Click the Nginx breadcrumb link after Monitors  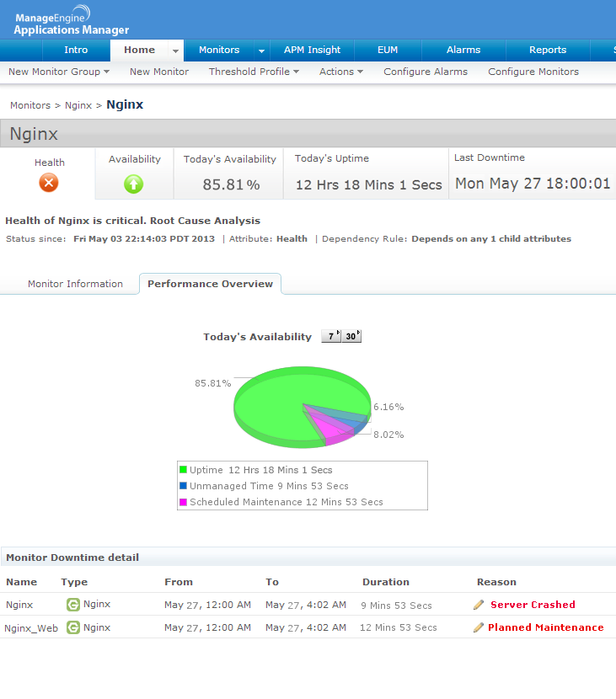(78, 105)
